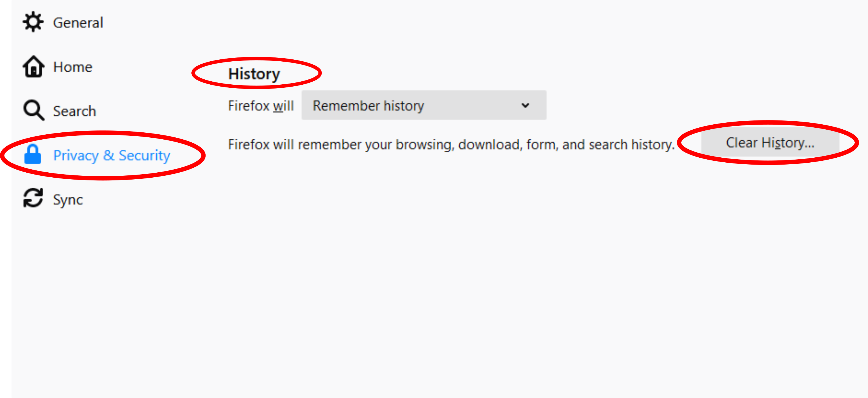Go to the Home settings label

click(x=72, y=67)
